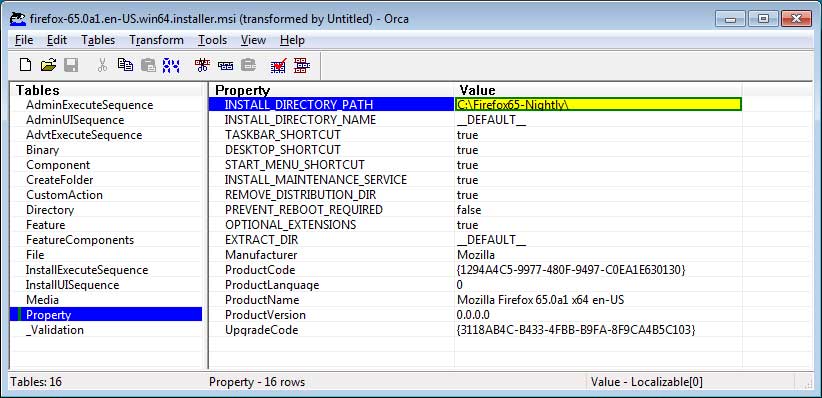The width and height of the screenshot is (822, 398).
Task: Click the 0.0.0.0 ProductVersion value
Action: [x=473, y=315]
